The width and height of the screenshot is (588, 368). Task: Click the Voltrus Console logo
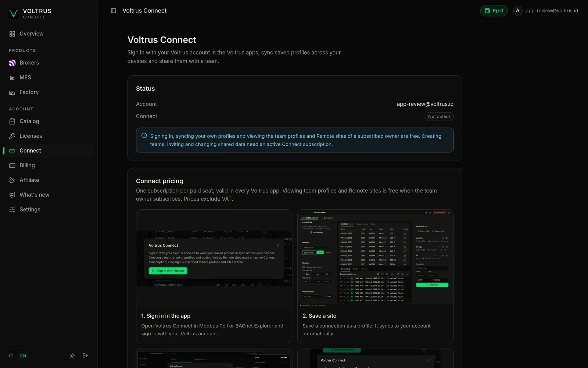[x=30, y=14]
